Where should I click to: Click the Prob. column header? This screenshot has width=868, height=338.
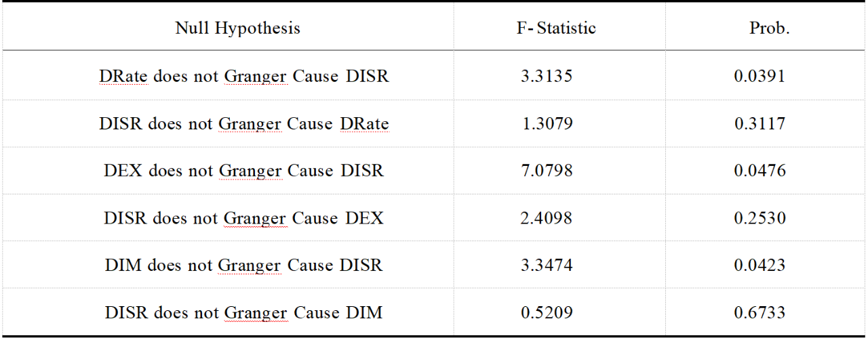769,28
